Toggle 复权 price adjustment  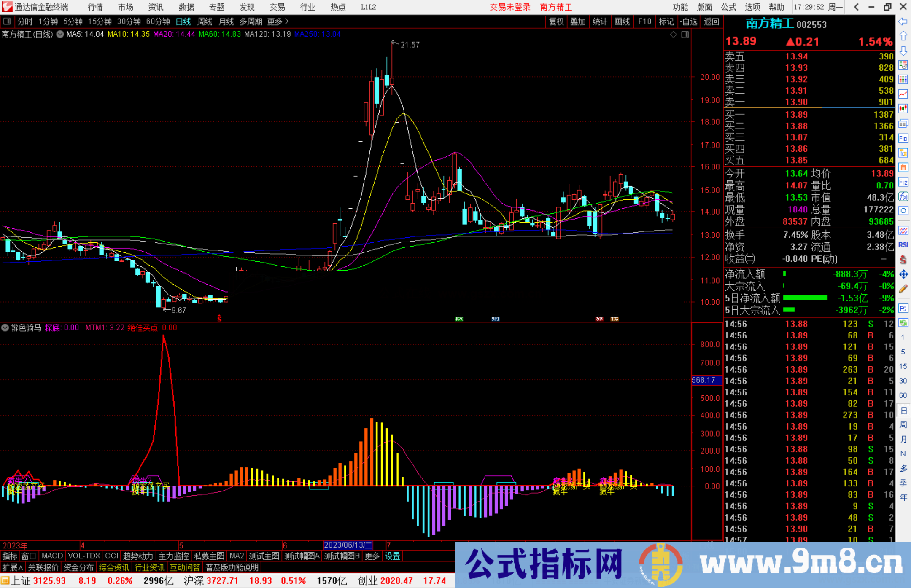point(555,21)
